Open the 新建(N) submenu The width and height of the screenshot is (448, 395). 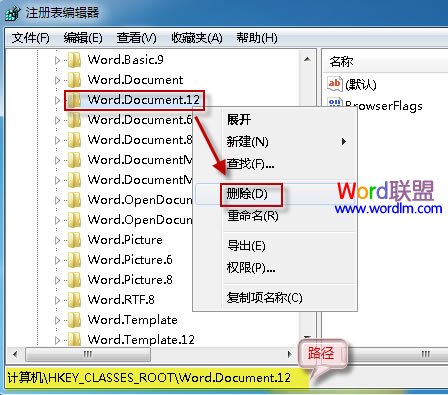[275, 142]
